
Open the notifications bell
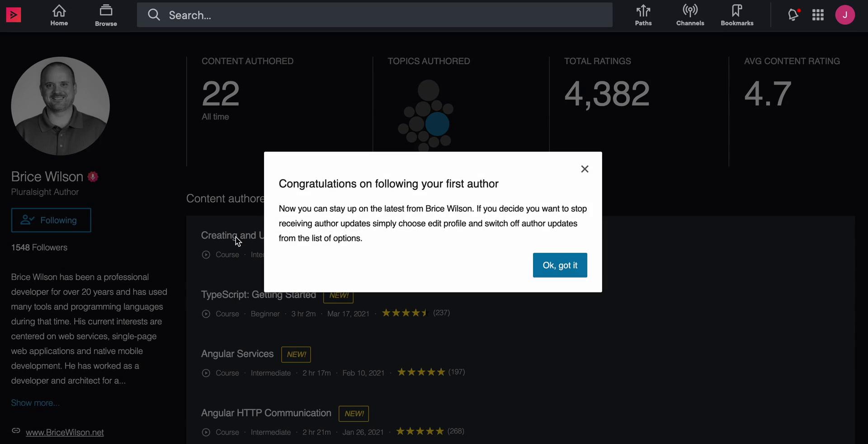point(793,15)
